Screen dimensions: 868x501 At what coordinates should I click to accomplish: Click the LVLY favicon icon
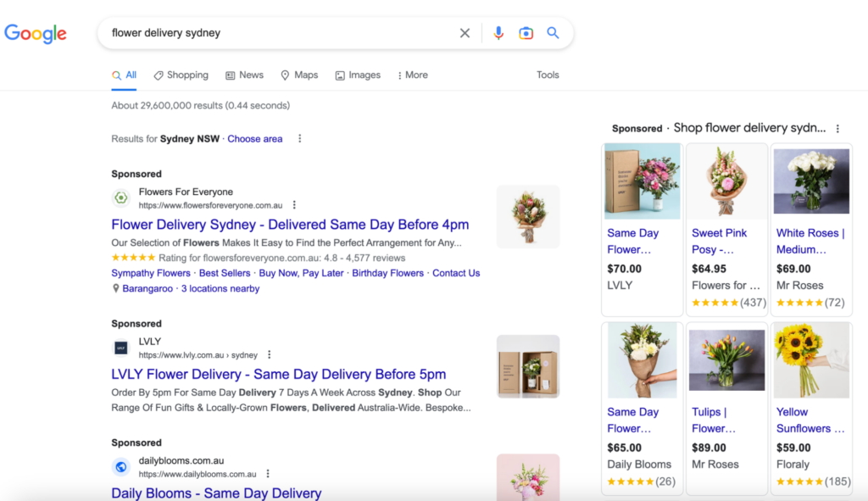tap(121, 348)
